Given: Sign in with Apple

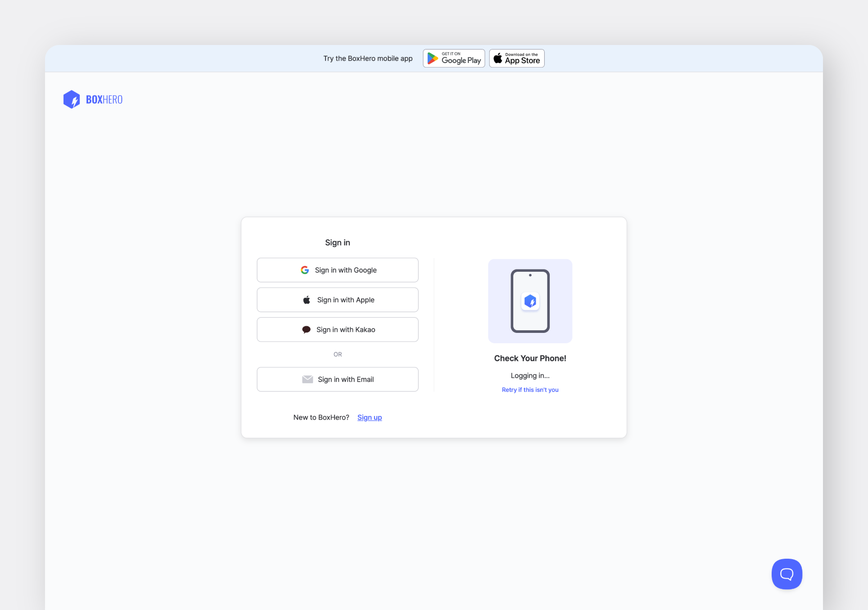Looking at the screenshot, I should pos(338,300).
